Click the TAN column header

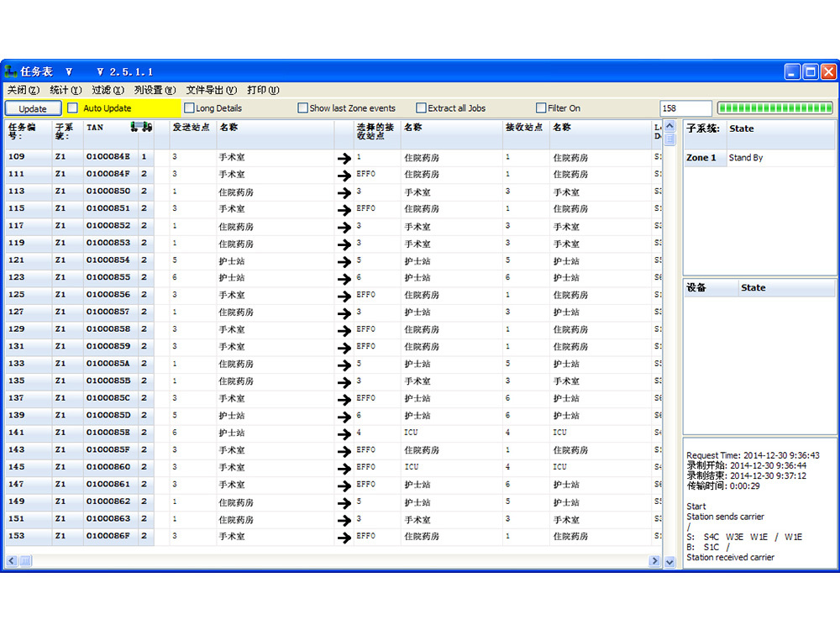(x=107, y=134)
